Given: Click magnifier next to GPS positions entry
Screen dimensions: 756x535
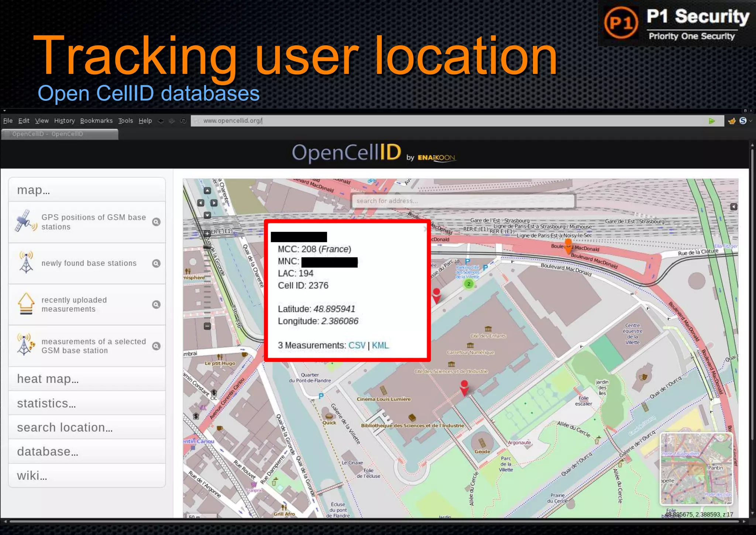Looking at the screenshot, I should [x=156, y=222].
